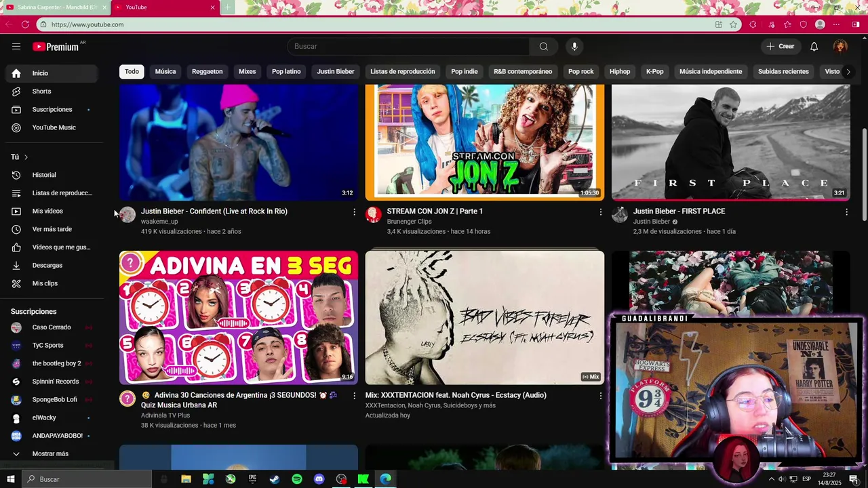The image size is (868, 488).
Task: Select the Todo filter chip
Action: 132,71
